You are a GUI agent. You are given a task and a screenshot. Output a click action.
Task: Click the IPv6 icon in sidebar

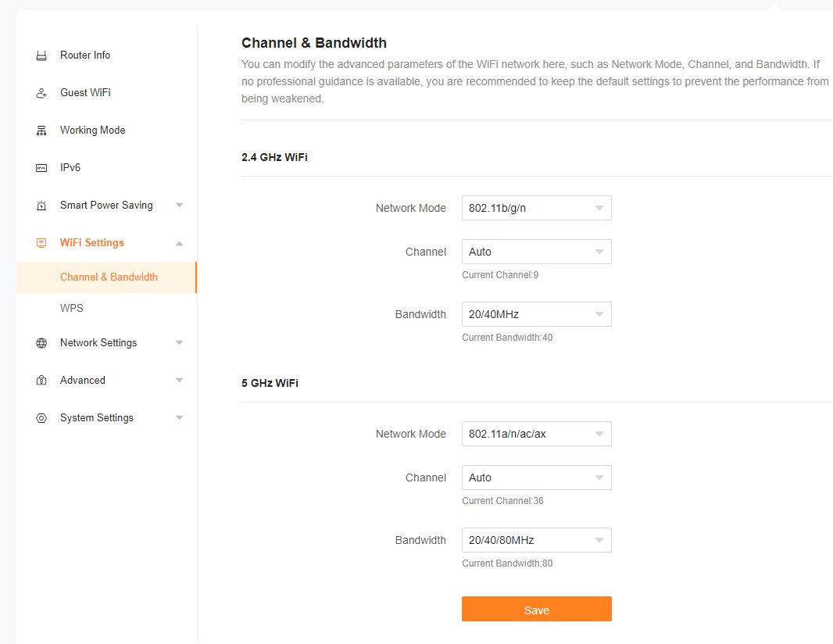coord(41,168)
